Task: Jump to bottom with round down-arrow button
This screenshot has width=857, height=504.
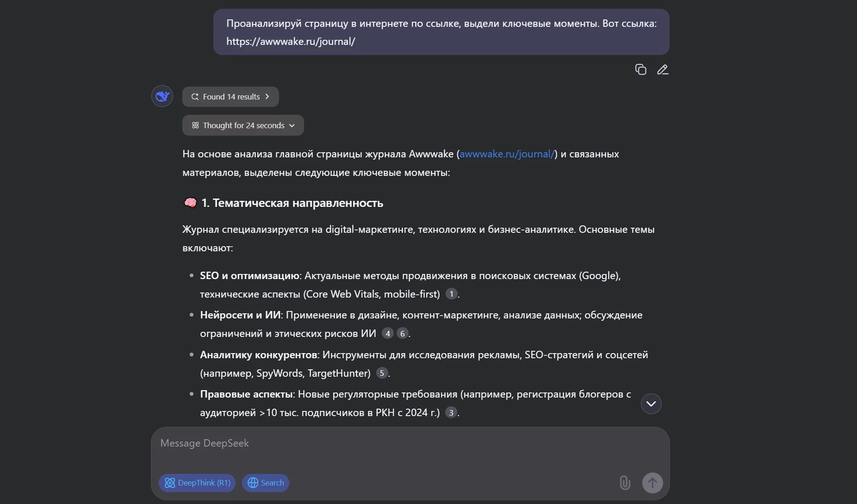Action: (651, 404)
